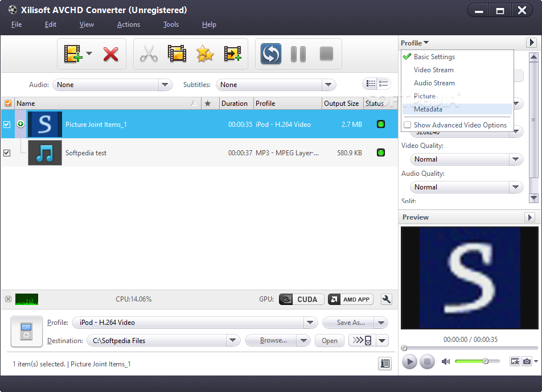542x392 pixels.
Task: Close the CPU graph with X icon
Action: tap(9, 299)
